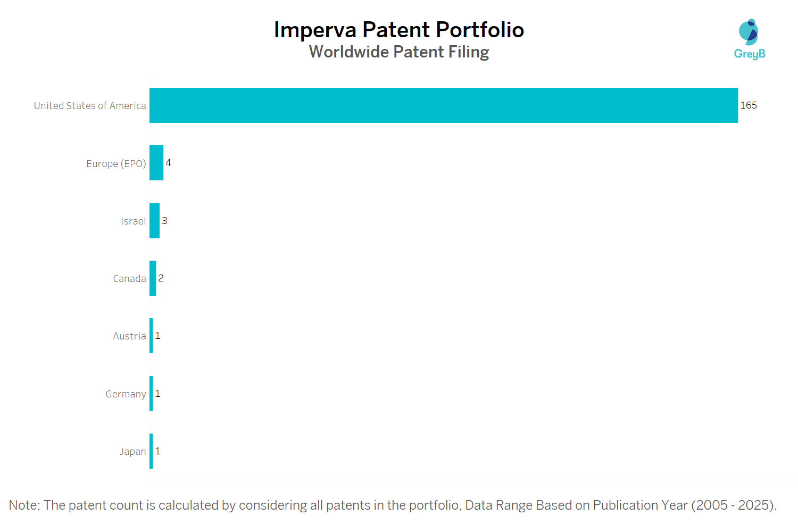The image size is (798, 532).
Task: Select the Israel axis label
Action: coord(133,221)
